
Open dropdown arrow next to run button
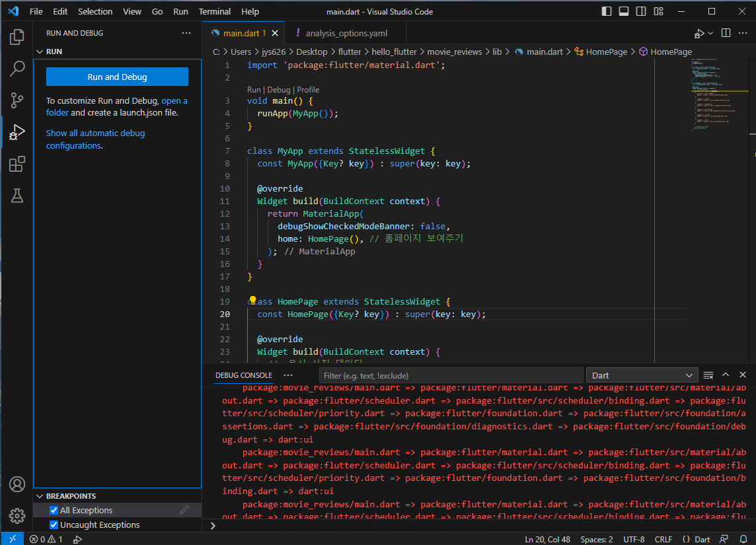point(710,33)
